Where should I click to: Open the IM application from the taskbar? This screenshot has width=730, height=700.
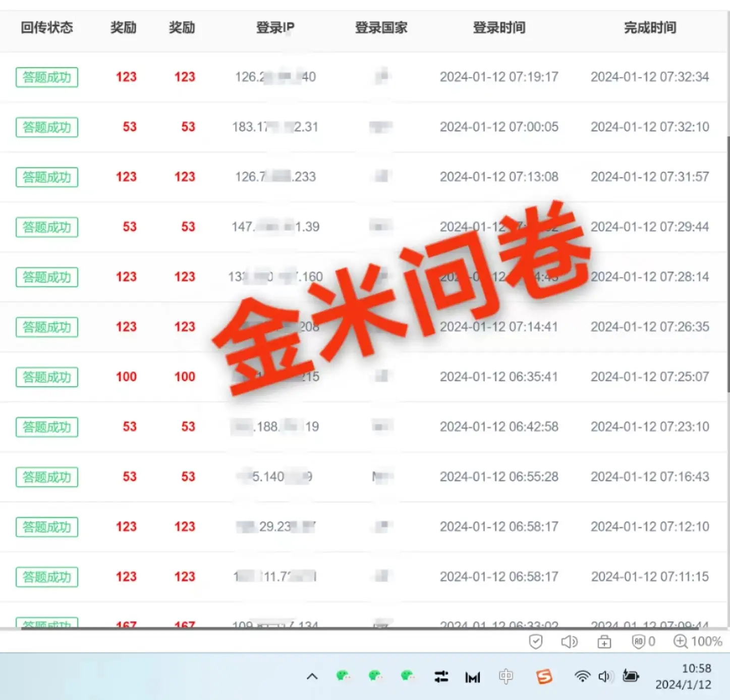point(472,678)
